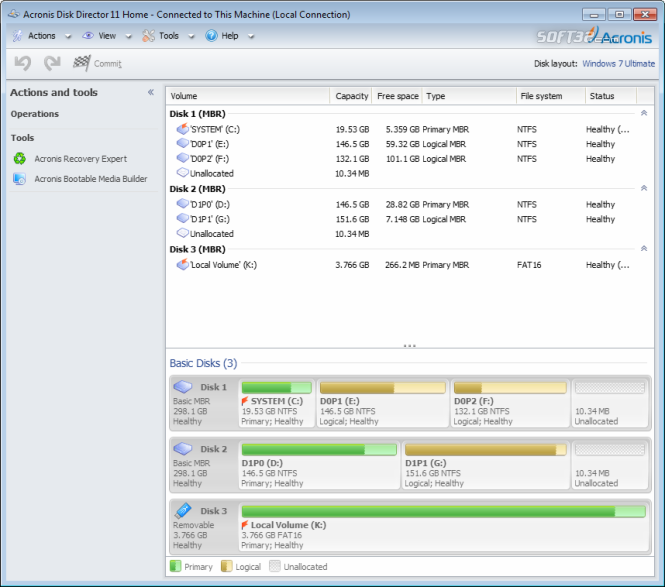Open the Tools menu
Image resolution: width=665 pixels, height=587 pixels.
169,36
